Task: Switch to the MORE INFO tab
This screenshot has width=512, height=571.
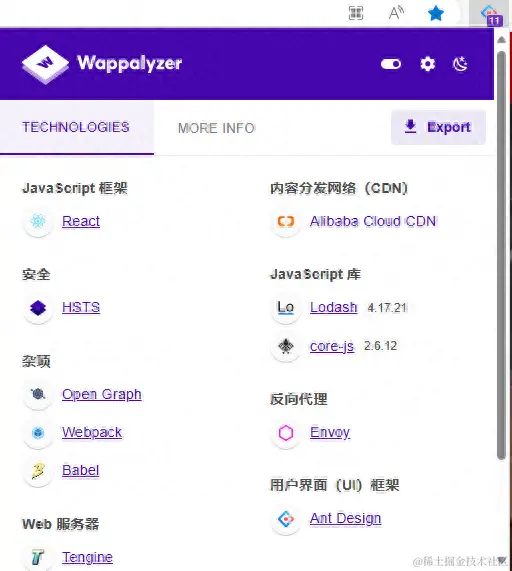Action: click(216, 128)
